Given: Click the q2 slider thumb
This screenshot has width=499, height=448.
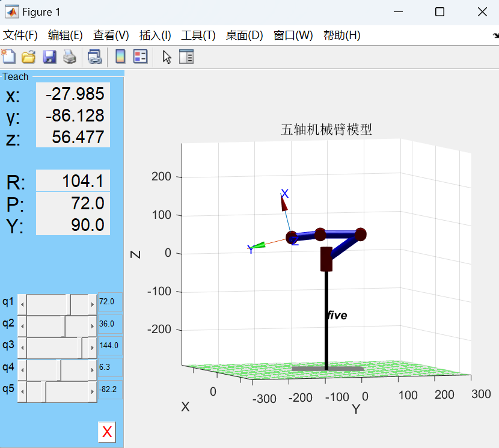Looking at the screenshot, I should [63, 327].
